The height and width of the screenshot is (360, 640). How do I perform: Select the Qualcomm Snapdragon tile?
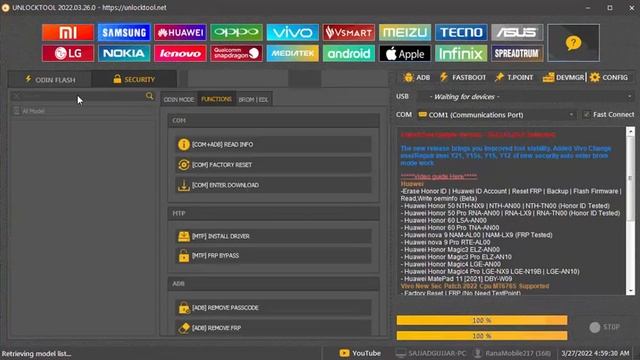236,53
